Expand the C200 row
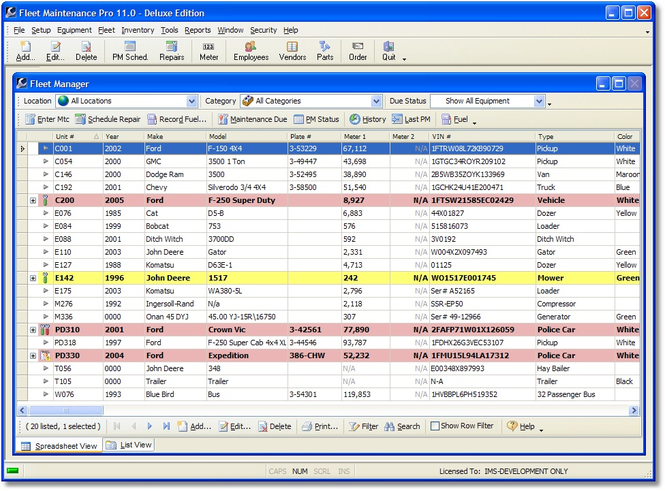Viewport: 665px width, 491px height. click(x=33, y=200)
